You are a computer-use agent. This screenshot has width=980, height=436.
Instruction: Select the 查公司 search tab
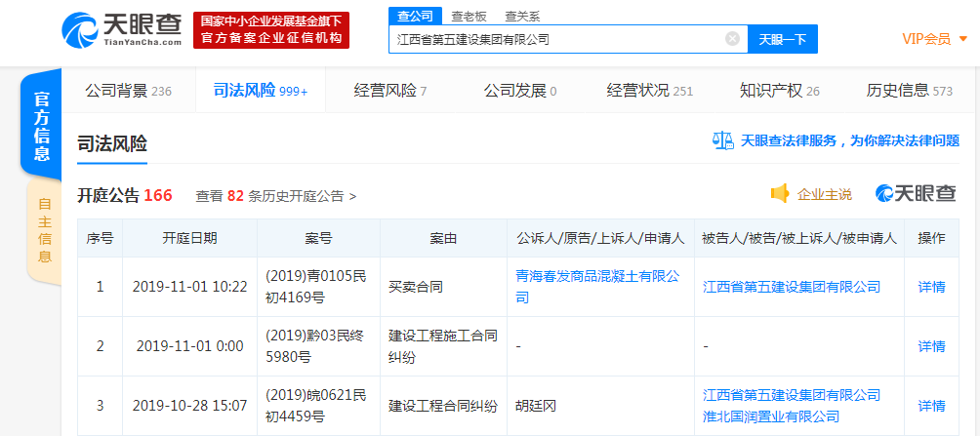(415, 17)
